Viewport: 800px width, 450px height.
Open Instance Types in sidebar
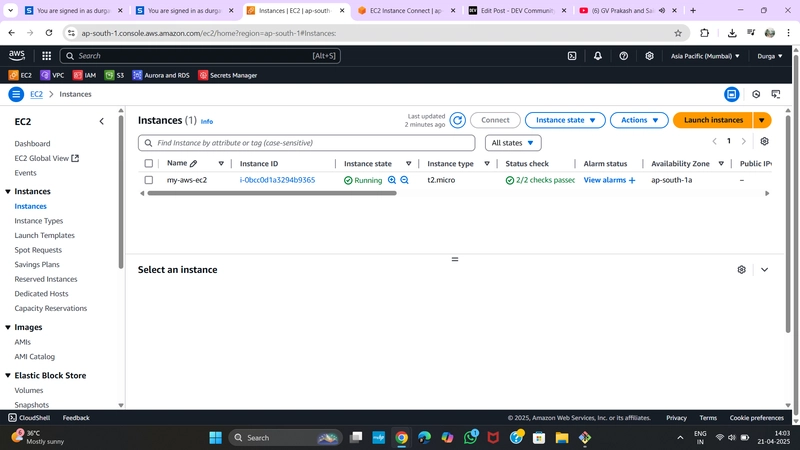coord(39,221)
